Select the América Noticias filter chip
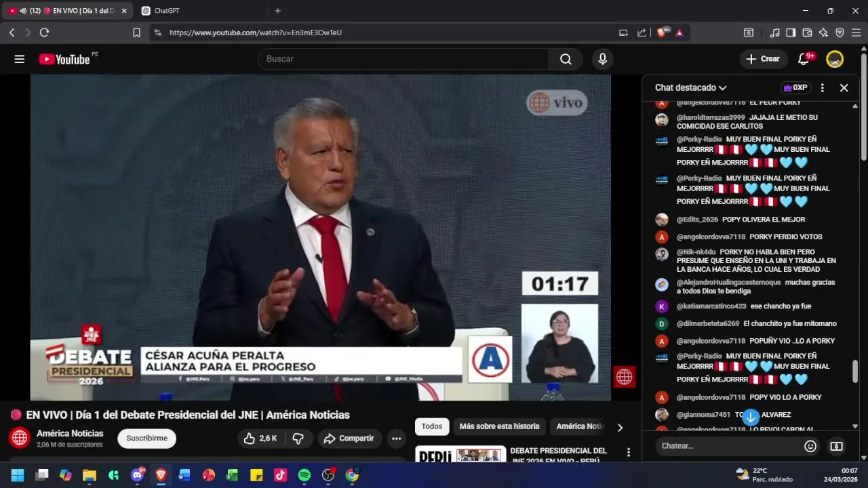Screen dimensions: 868x488 [580, 426]
